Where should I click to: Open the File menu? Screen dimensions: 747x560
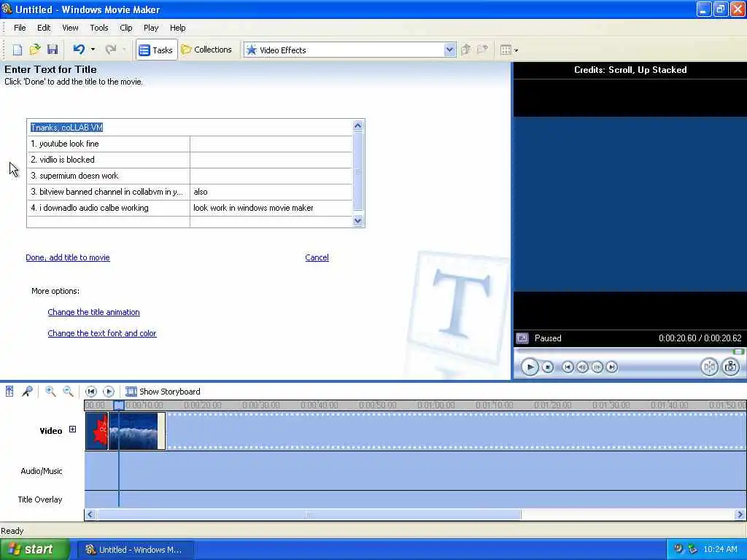pyautogui.click(x=20, y=28)
